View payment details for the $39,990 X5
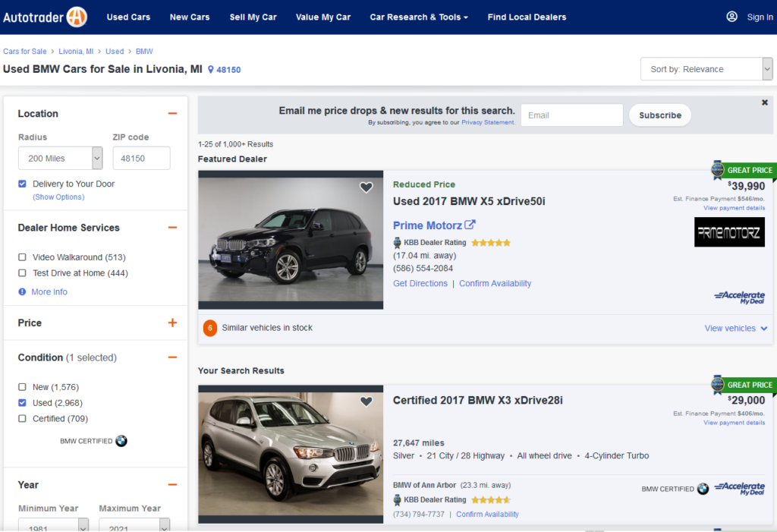This screenshot has height=532, width=777. click(734, 208)
